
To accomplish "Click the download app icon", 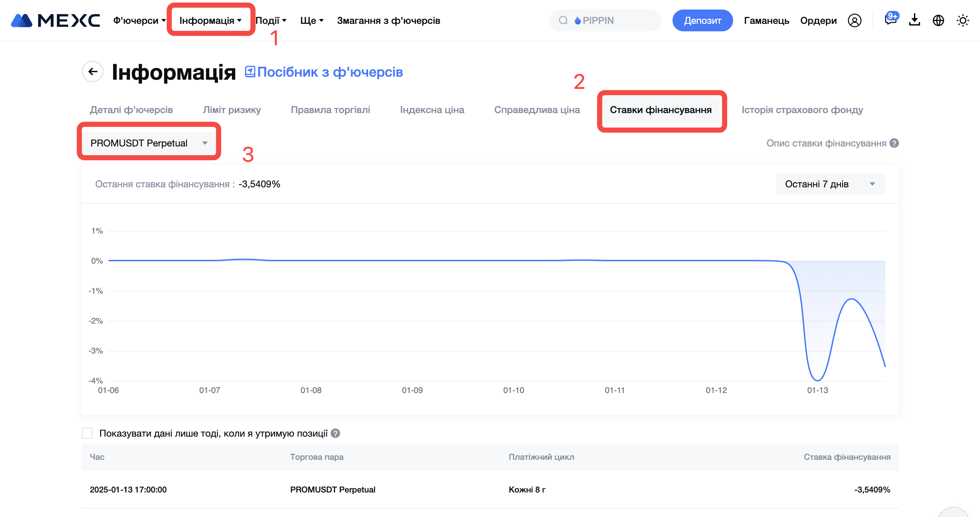I will (915, 20).
